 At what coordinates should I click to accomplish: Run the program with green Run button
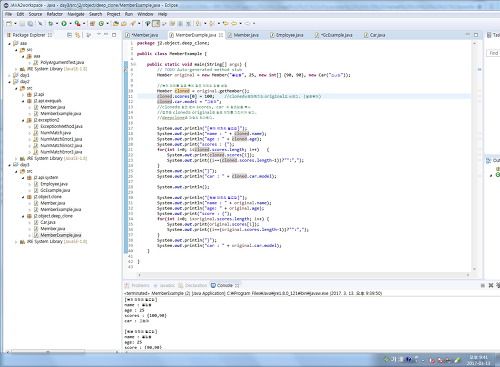pyautogui.click(x=64, y=23)
